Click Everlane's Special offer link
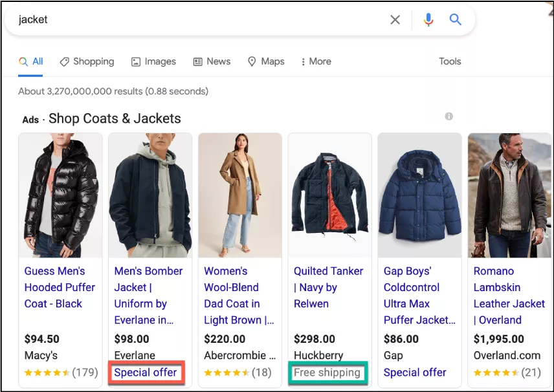The width and height of the screenshot is (554, 392). point(145,372)
